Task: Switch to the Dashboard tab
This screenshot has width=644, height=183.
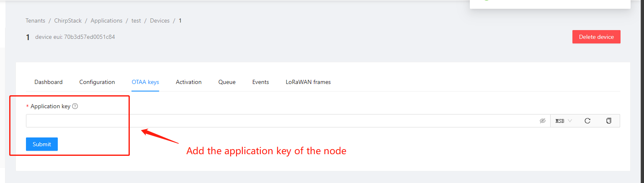Action: tap(49, 82)
